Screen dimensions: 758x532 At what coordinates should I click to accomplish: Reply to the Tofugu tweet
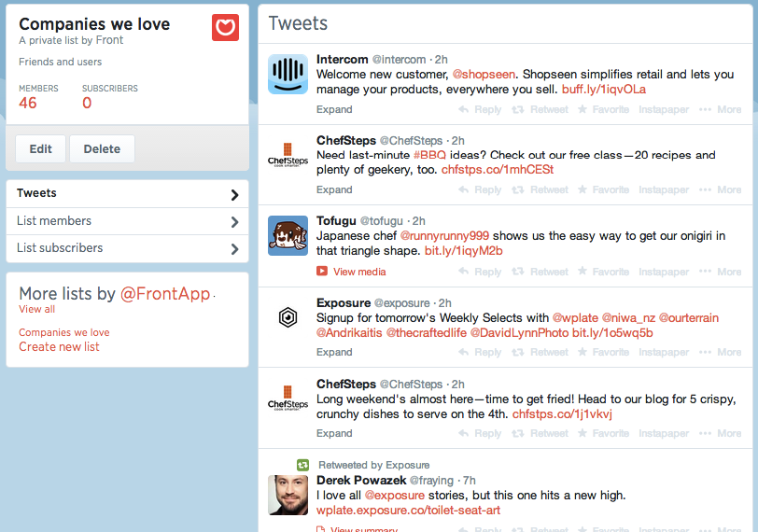click(x=480, y=272)
